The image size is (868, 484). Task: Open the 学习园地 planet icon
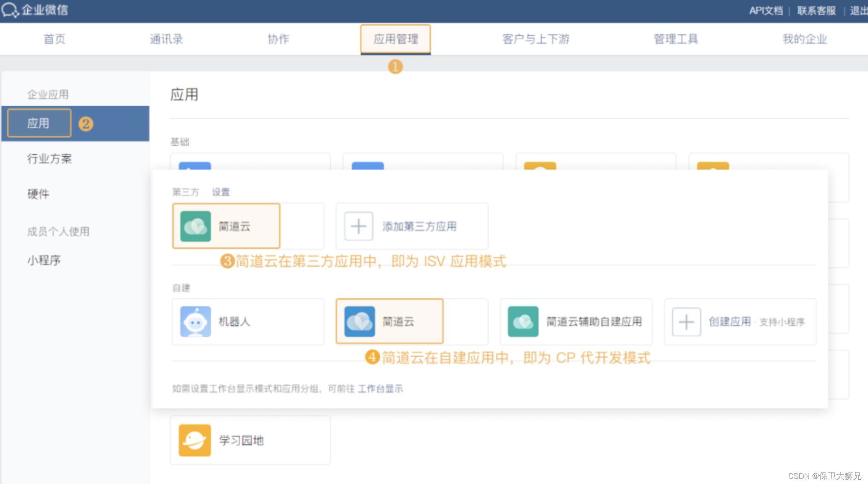(195, 440)
